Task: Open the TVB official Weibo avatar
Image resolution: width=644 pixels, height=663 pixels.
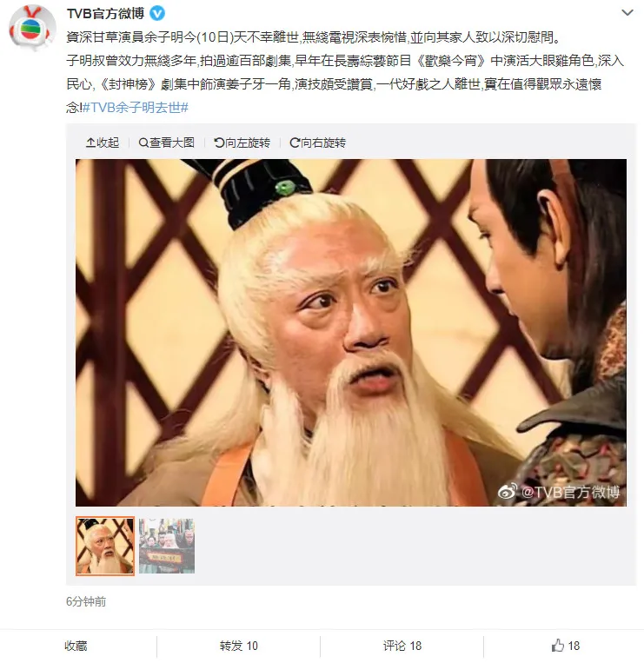Action: pos(32,28)
